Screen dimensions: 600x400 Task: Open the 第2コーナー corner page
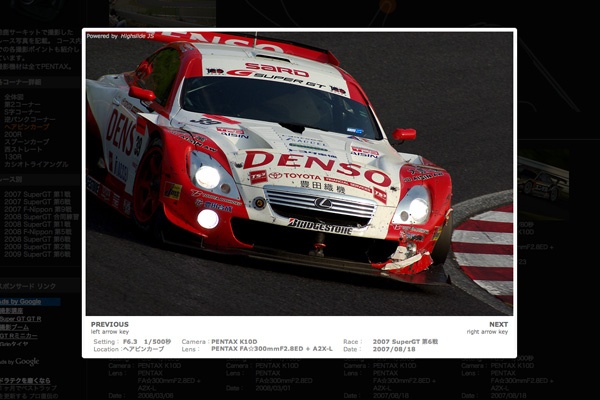[x=22, y=105]
